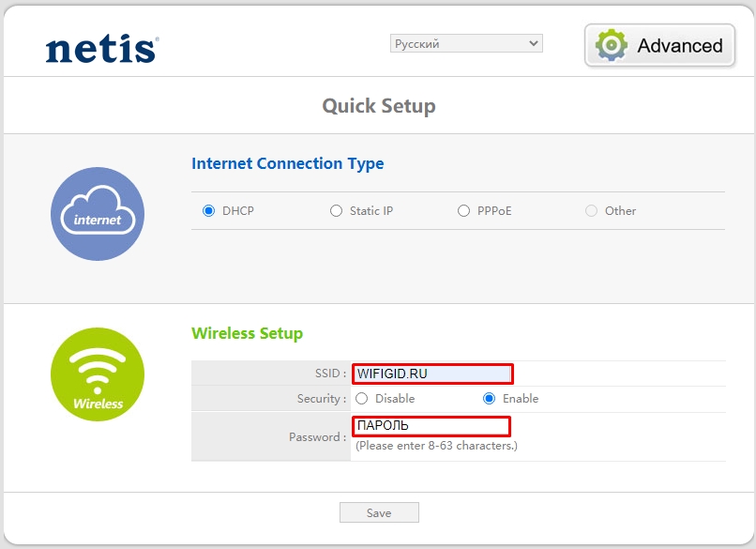Viewport: 756px width, 549px height.
Task: Enable wireless security
Action: click(x=489, y=399)
